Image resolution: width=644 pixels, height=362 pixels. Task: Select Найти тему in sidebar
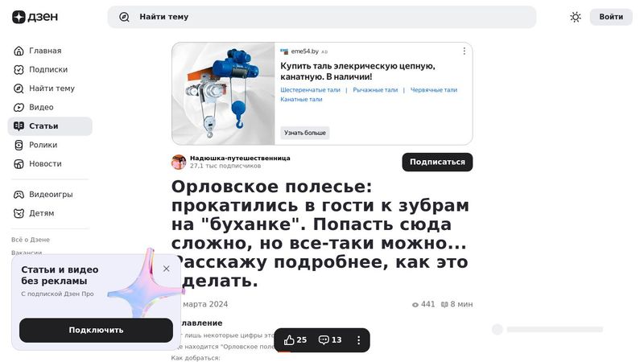click(x=50, y=88)
